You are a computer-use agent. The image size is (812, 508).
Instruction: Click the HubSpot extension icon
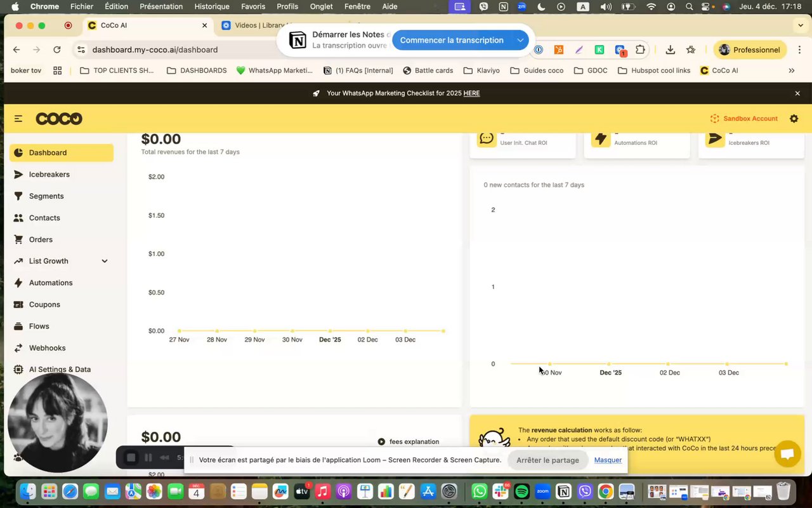tap(559, 50)
